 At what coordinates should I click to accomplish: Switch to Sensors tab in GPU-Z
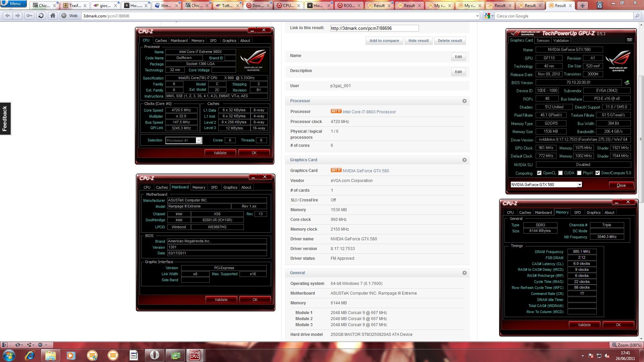[x=543, y=41]
